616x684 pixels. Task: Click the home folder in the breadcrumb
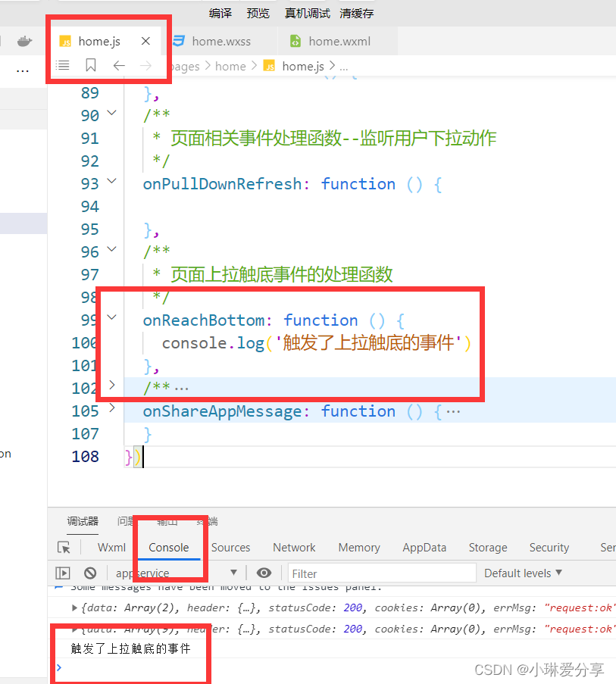(230, 67)
